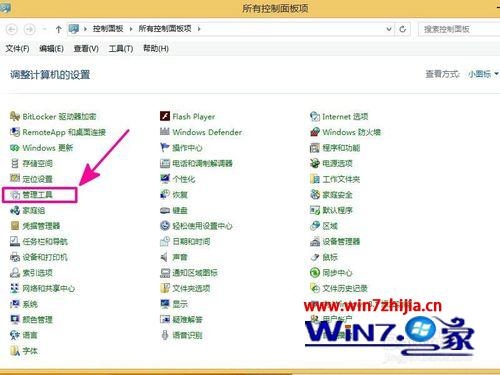Click the 工作文件夹 icon
500x375 pixels.
point(315,179)
